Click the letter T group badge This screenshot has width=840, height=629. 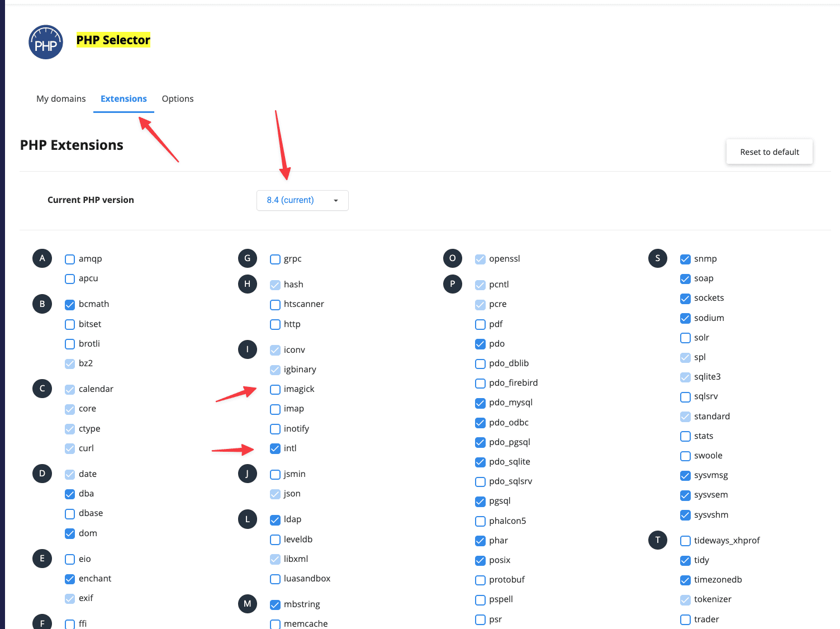click(x=657, y=540)
